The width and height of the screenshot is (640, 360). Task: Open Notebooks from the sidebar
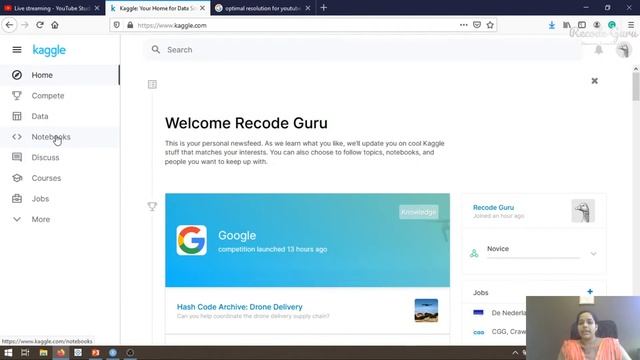60,137
